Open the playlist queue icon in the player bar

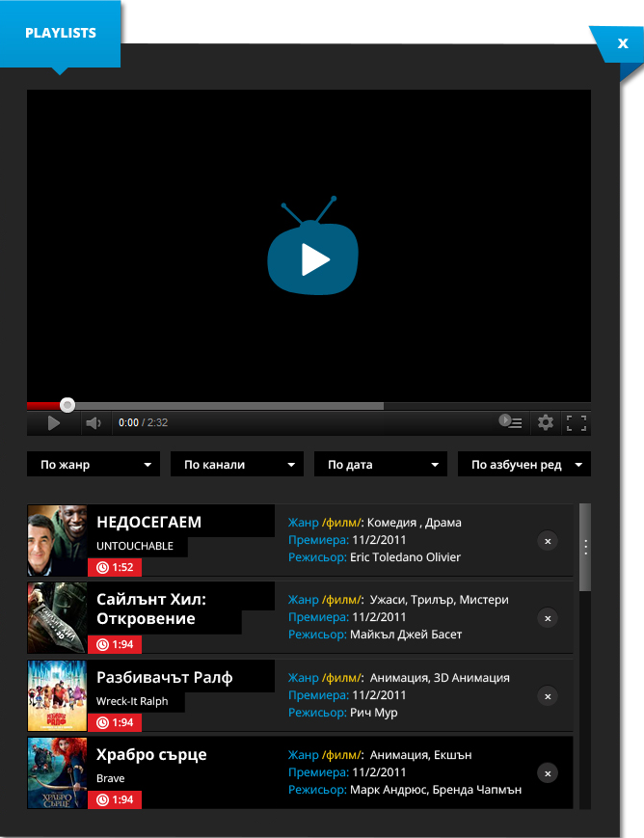[510, 421]
